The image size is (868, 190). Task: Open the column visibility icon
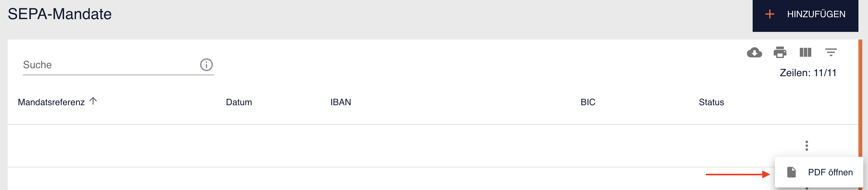[x=805, y=53]
